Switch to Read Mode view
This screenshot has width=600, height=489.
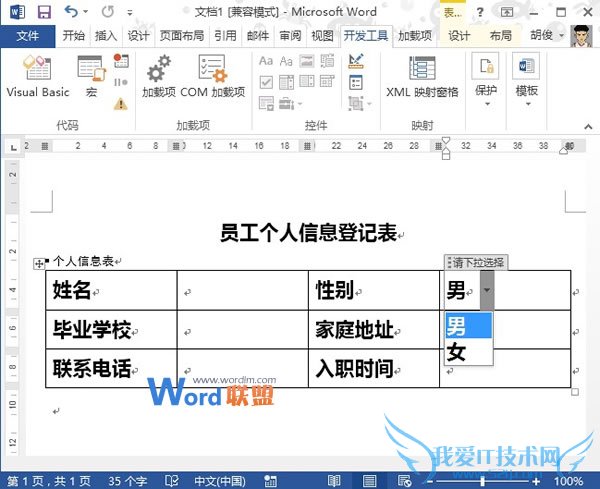point(334,481)
